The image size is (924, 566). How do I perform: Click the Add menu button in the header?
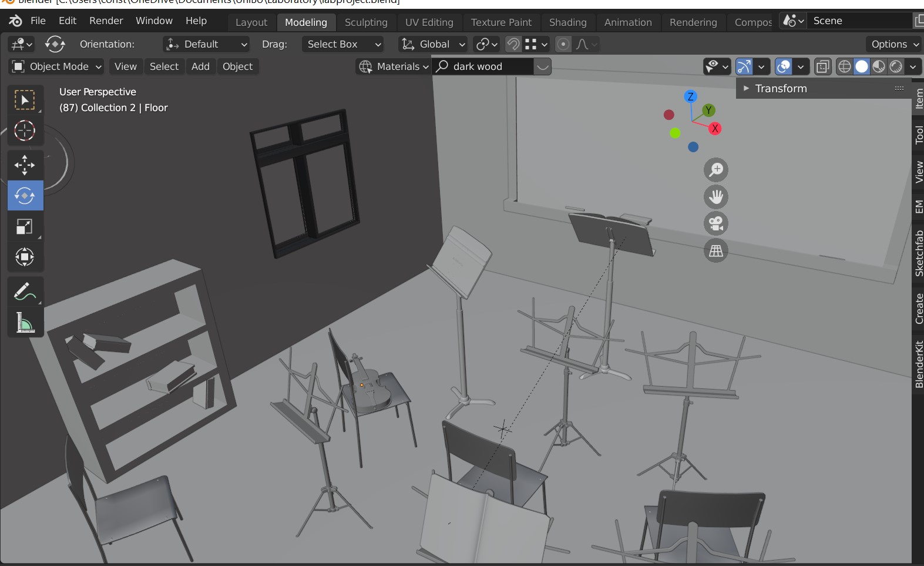tap(200, 66)
